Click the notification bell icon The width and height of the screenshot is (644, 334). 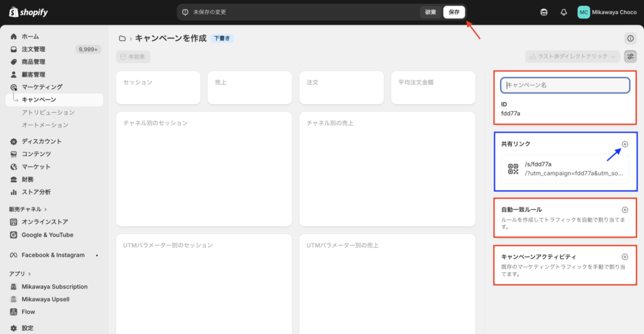[x=563, y=13]
